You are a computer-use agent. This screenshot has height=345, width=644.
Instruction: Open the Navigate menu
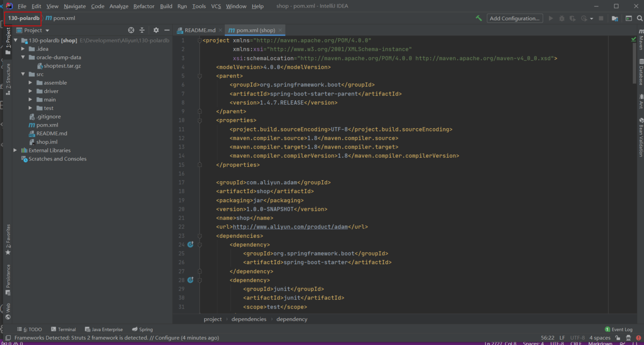75,6
